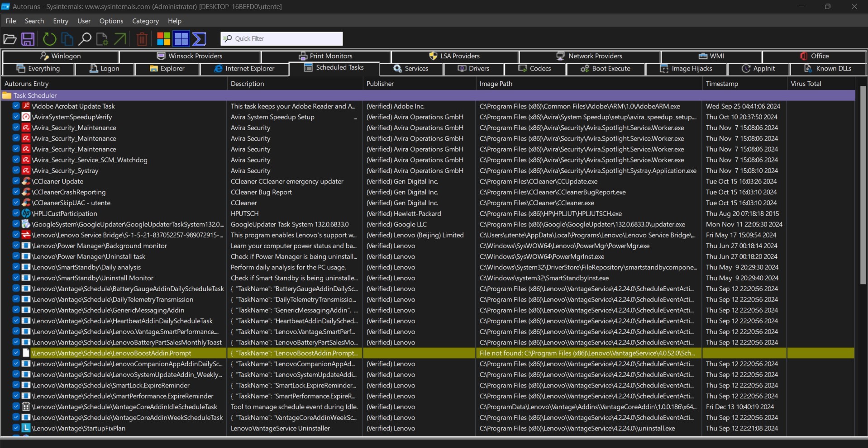Switch to the Logon tab
This screenshot has width=868, height=448.
point(105,69)
